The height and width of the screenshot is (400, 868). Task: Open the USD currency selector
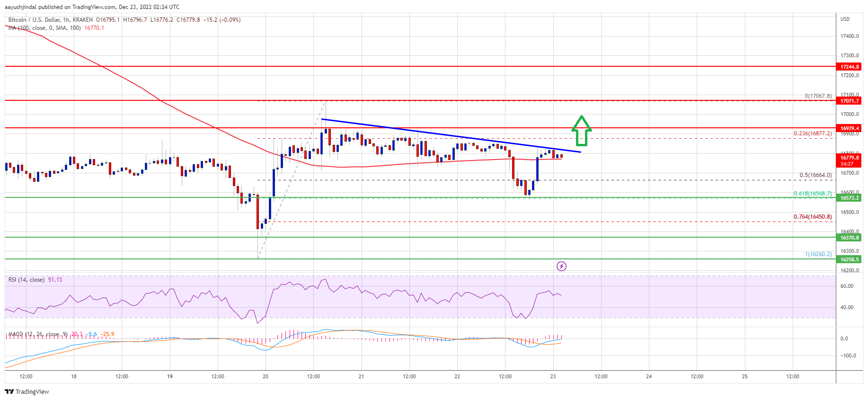tap(845, 19)
